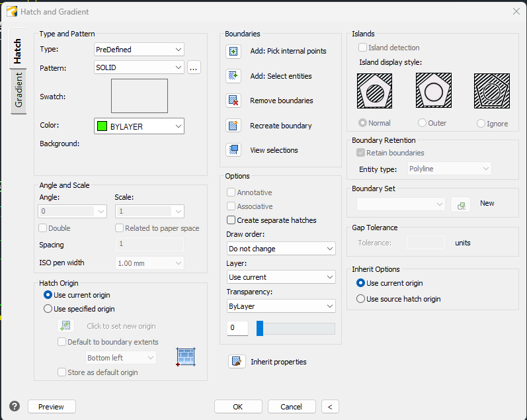The height and width of the screenshot is (420, 527).
Task: Click the Add: Pick internal points icon
Action: point(233,52)
